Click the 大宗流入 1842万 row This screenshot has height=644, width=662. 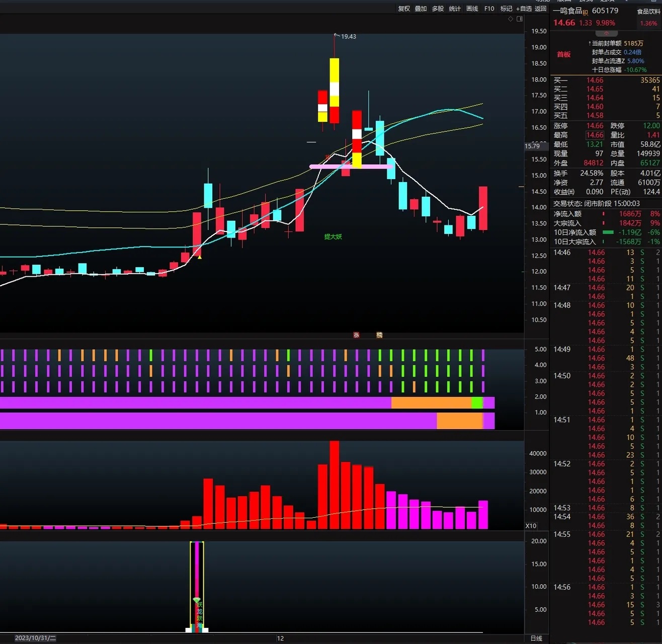606,223
